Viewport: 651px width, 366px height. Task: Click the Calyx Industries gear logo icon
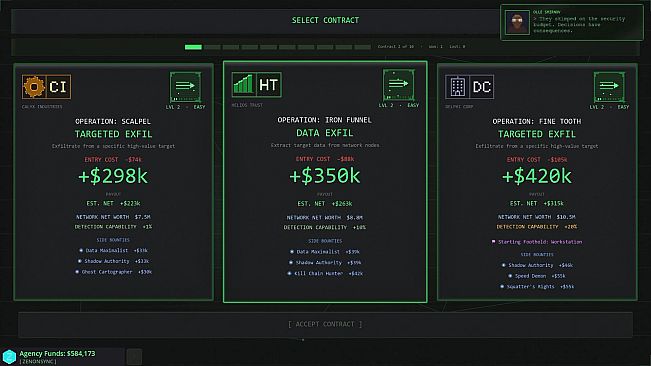point(34,87)
